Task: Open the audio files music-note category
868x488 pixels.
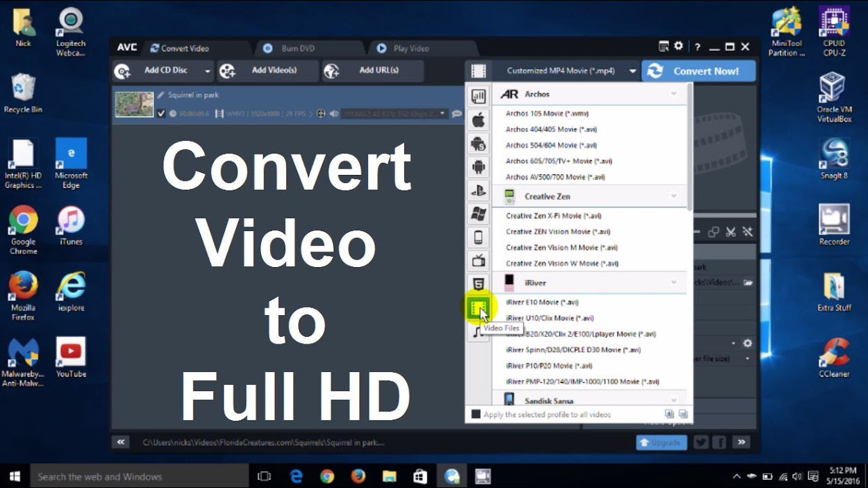Action: 477,332
